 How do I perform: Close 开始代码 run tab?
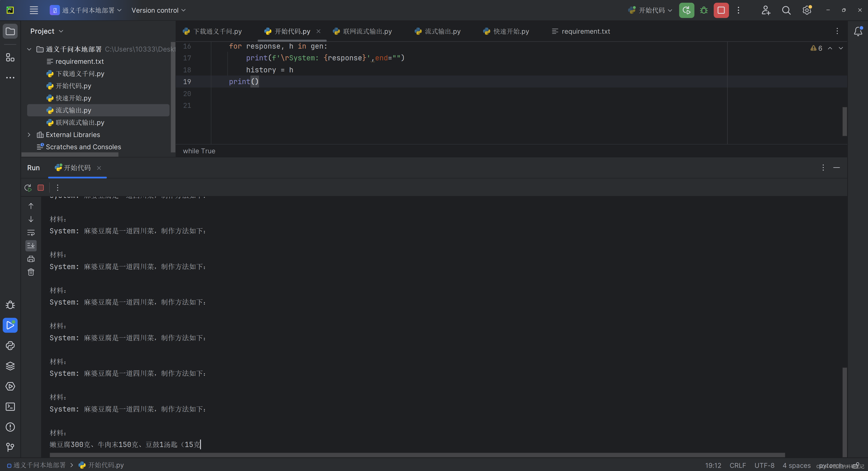pos(99,168)
